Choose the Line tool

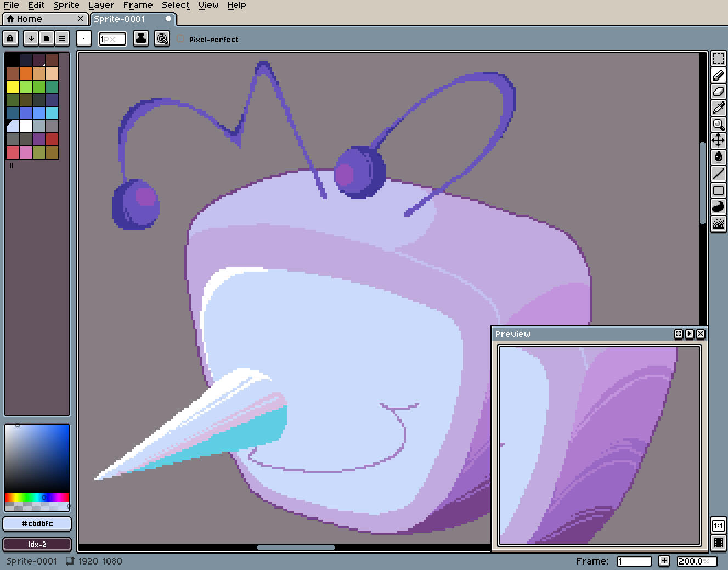(x=718, y=174)
